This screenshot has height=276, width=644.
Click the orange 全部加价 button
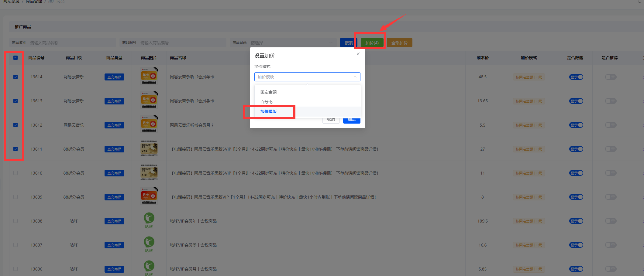coord(399,43)
